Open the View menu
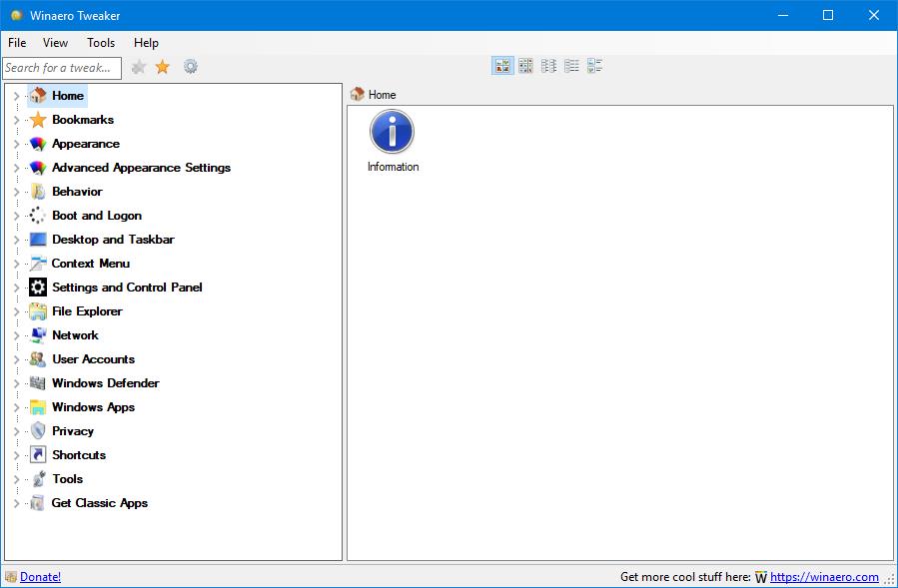 coord(55,43)
